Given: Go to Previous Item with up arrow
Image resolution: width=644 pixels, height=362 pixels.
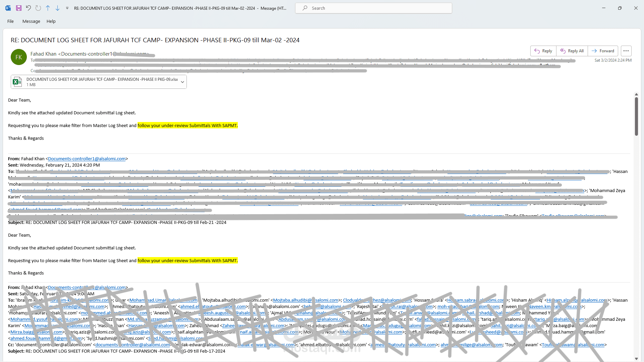Looking at the screenshot, I should click(48, 8).
